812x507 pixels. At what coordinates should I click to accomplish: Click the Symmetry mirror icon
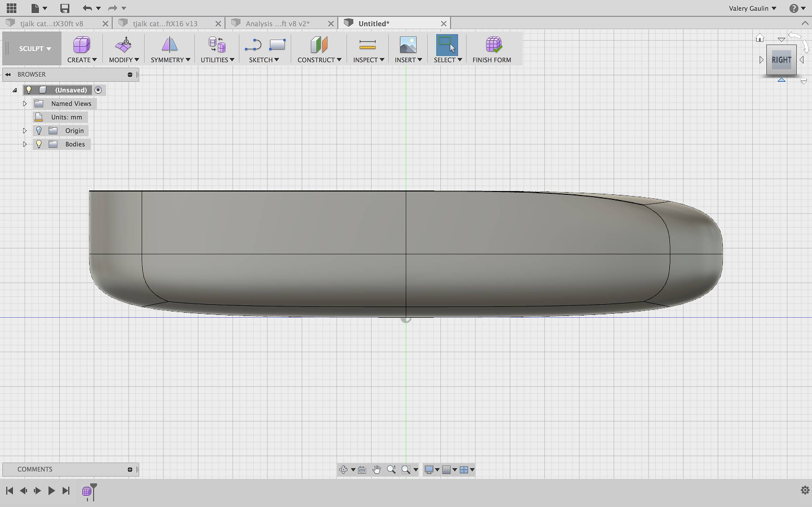(x=169, y=45)
